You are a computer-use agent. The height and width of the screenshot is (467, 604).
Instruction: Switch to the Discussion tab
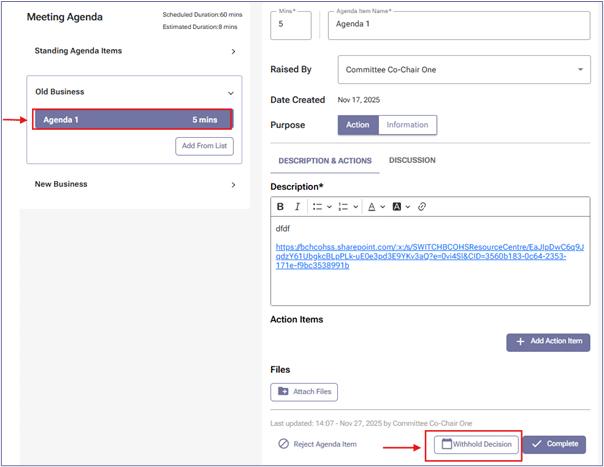[x=412, y=160]
